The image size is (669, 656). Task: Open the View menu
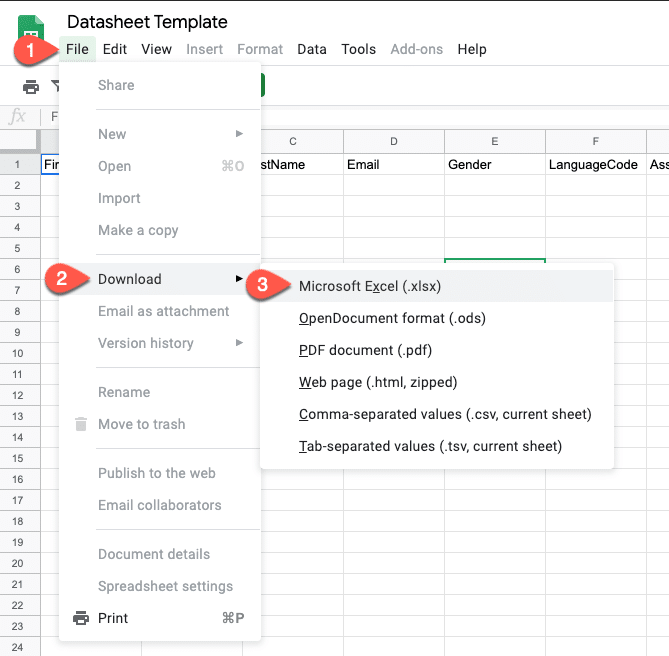157,49
